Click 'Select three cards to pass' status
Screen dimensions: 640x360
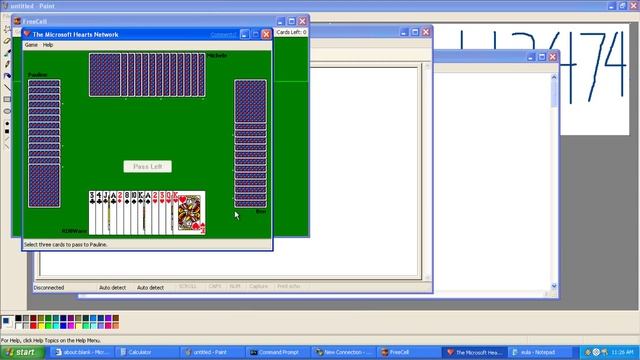tap(66, 244)
